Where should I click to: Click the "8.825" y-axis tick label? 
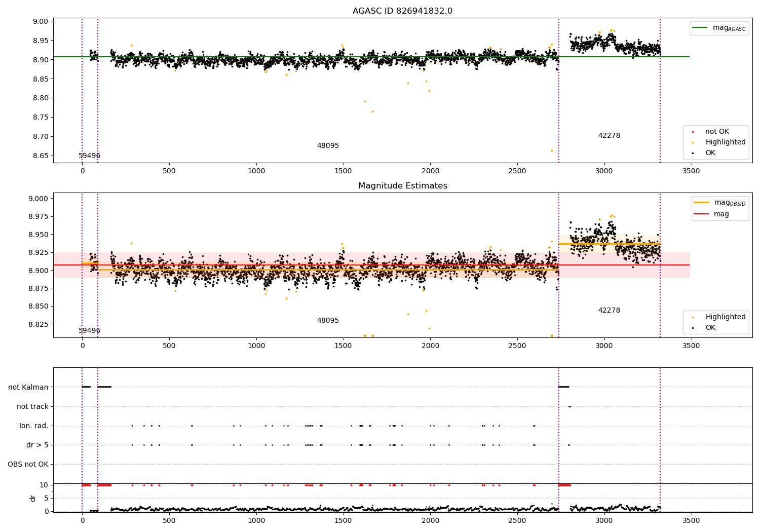[40, 324]
